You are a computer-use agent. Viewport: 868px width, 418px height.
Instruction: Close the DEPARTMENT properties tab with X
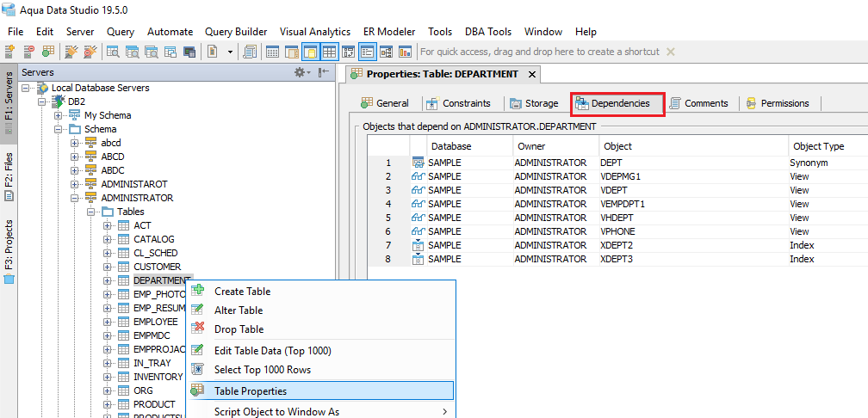tap(532, 74)
